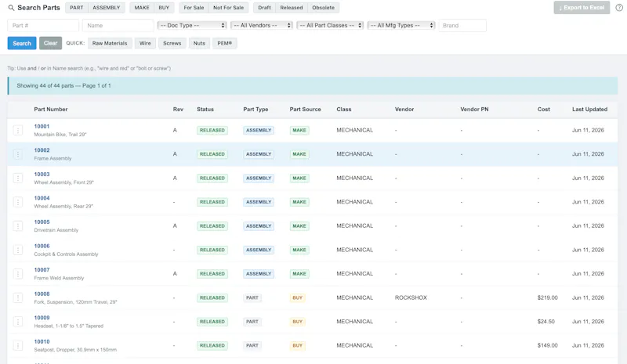This screenshot has height=364, width=627.
Task: Apply the PEM® quick filter
Action: pyautogui.click(x=225, y=43)
